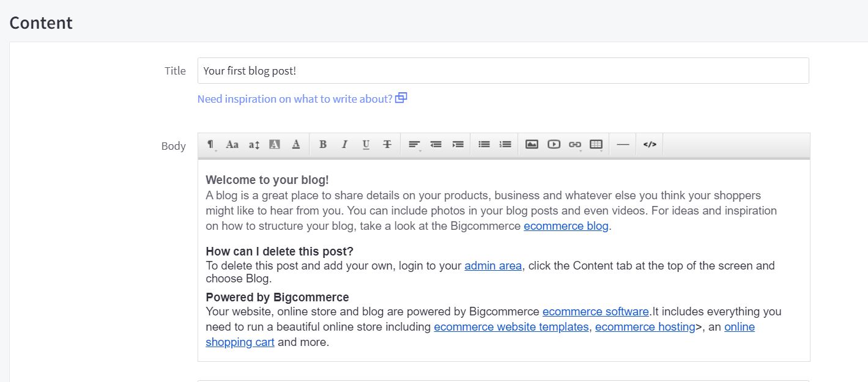Toggle strikethrough formatting
Viewport: 868px width, 382px height.
387,145
